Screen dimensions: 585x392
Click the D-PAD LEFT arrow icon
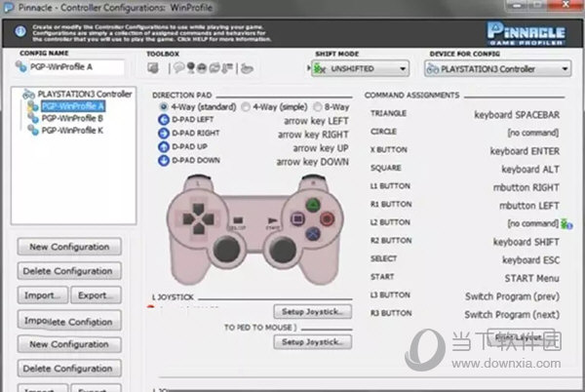pos(164,120)
